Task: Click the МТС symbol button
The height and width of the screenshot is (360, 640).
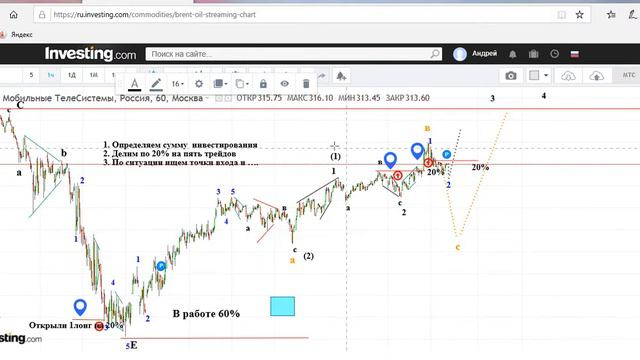Action: tap(629, 75)
